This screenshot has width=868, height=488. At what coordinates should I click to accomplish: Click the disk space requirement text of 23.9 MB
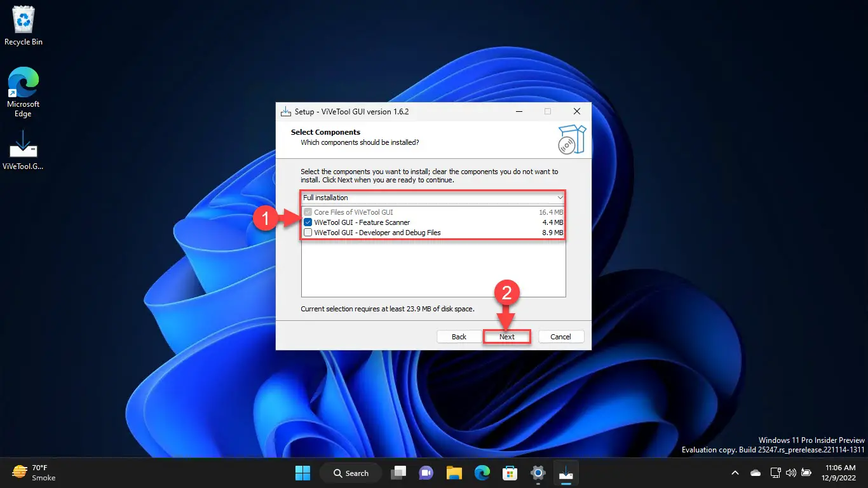tap(388, 309)
